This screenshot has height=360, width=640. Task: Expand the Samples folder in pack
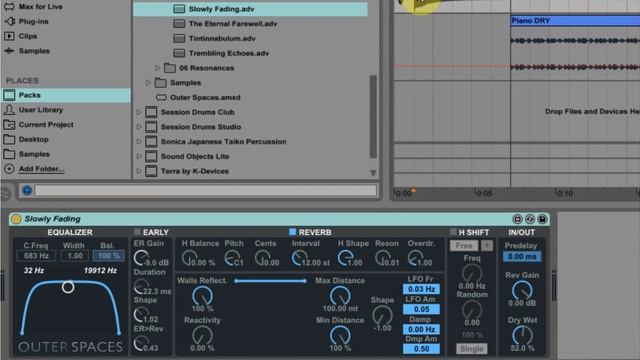click(148, 82)
